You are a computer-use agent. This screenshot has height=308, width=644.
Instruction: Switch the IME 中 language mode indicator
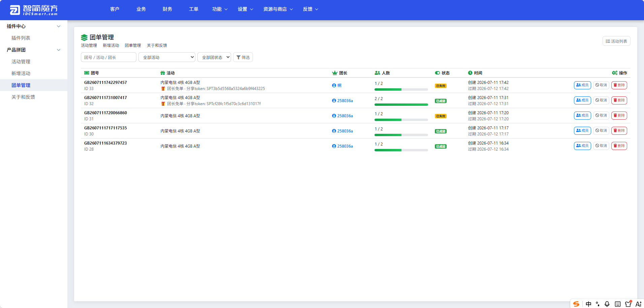click(588, 304)
